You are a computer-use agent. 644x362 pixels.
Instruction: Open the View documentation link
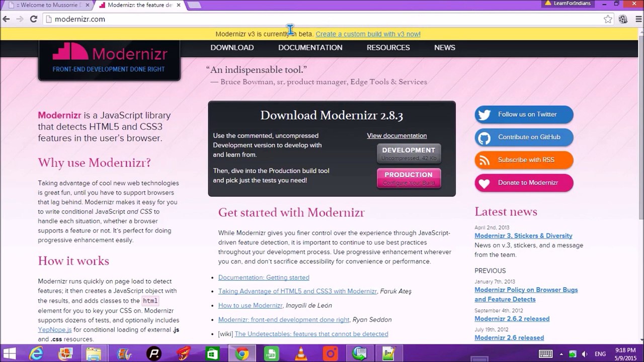coord(397,136)
